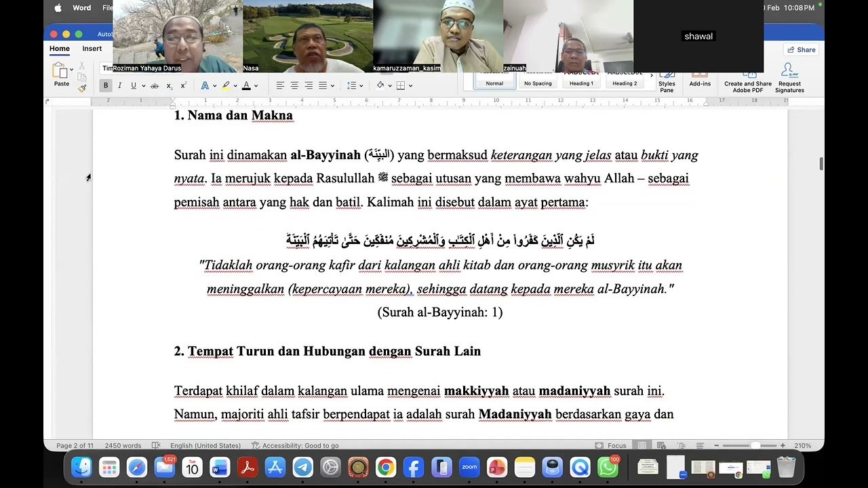Click the 2450 words count
The width and height of the screenshot is (868, 488).
click(123, 445)
